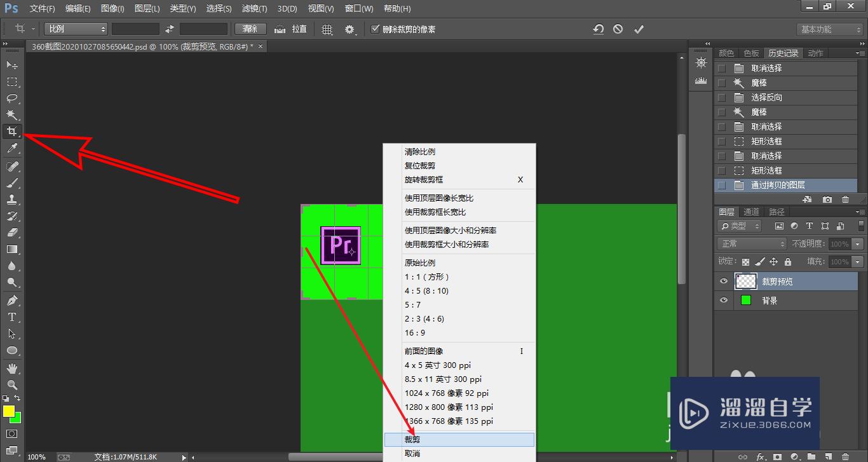Create a new layer icon
Screen dimensions: 868x462
click(829, 456)
